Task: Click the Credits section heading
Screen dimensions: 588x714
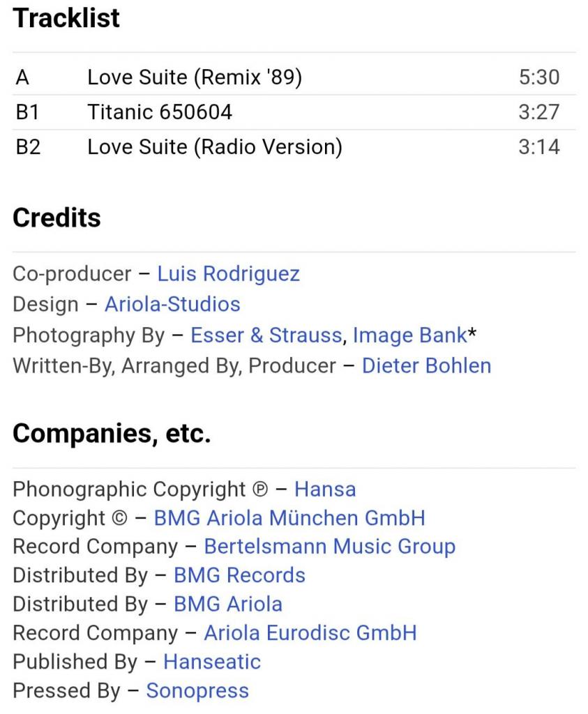Action: coord(56,218)
